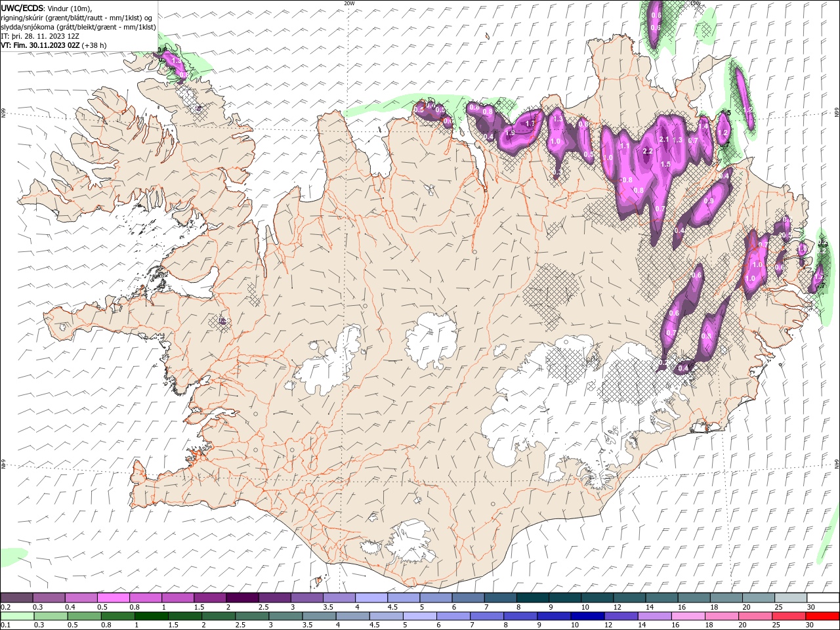Pick the 20–25 hot pink rain swatch
840x630 pixels.
754,616
